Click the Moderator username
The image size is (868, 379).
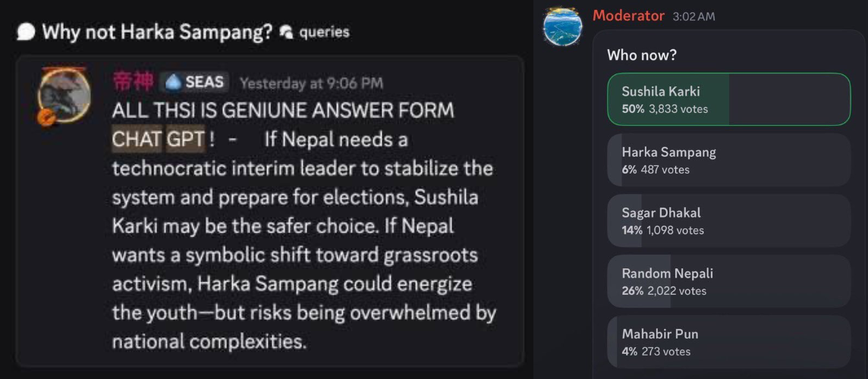628,16
